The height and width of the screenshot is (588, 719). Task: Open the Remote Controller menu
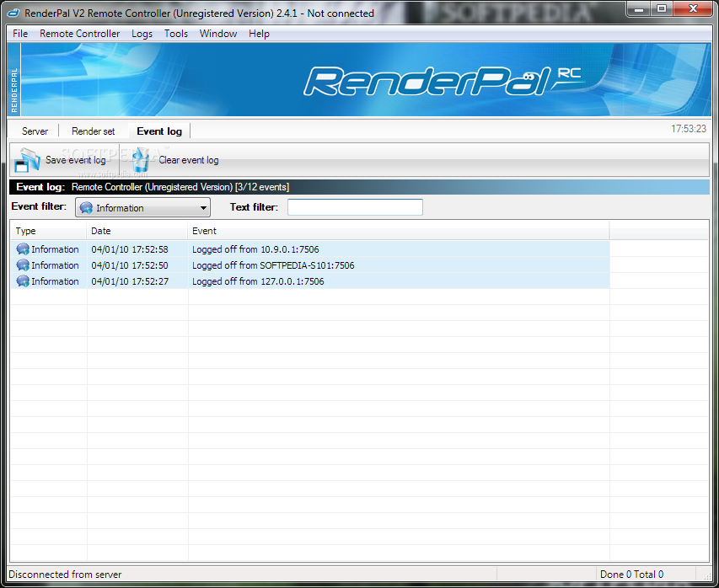(x=80, y=34)
